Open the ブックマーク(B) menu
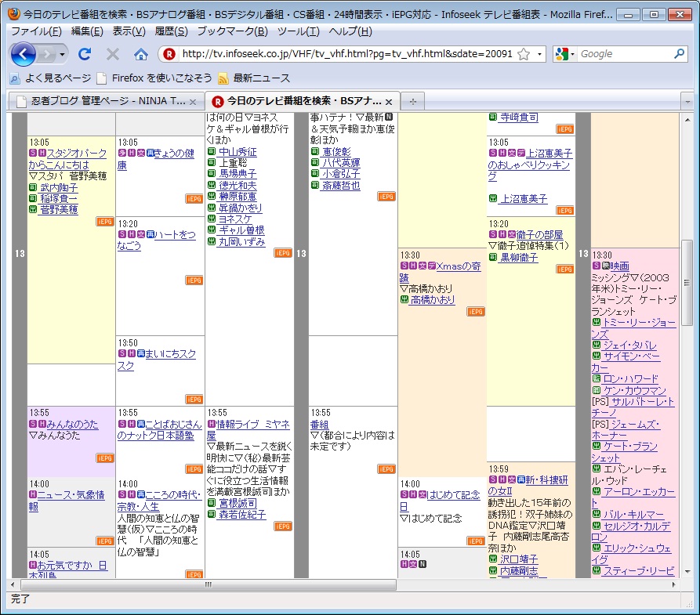This screenshot has width=700, height=615. [x=233, y=31]
